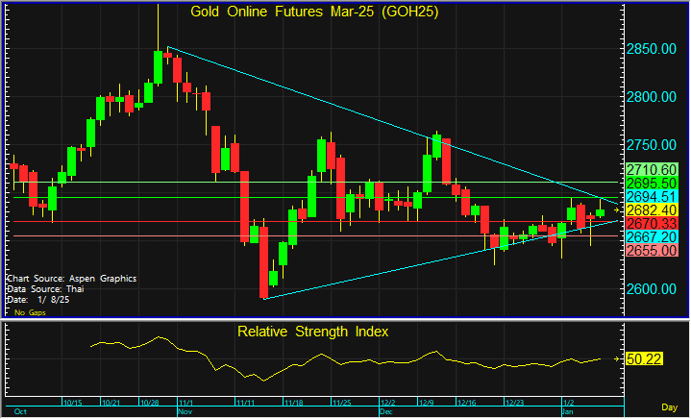Screen dimensions: 691x419
Task: Select the Nov month label on time axis
Action: pos(184,411)
